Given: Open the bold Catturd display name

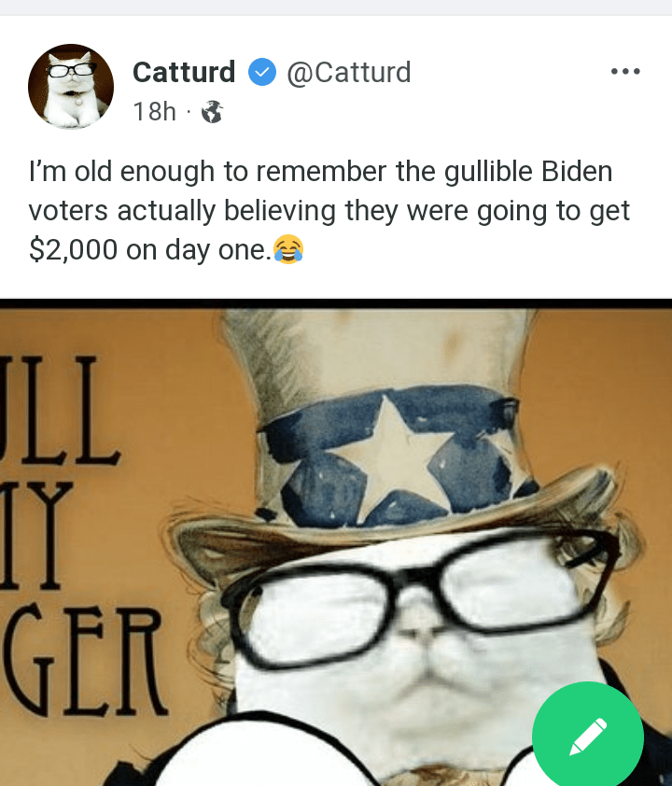Looking at the screenshot, I should pyautogui.click(x=184, y=72).
